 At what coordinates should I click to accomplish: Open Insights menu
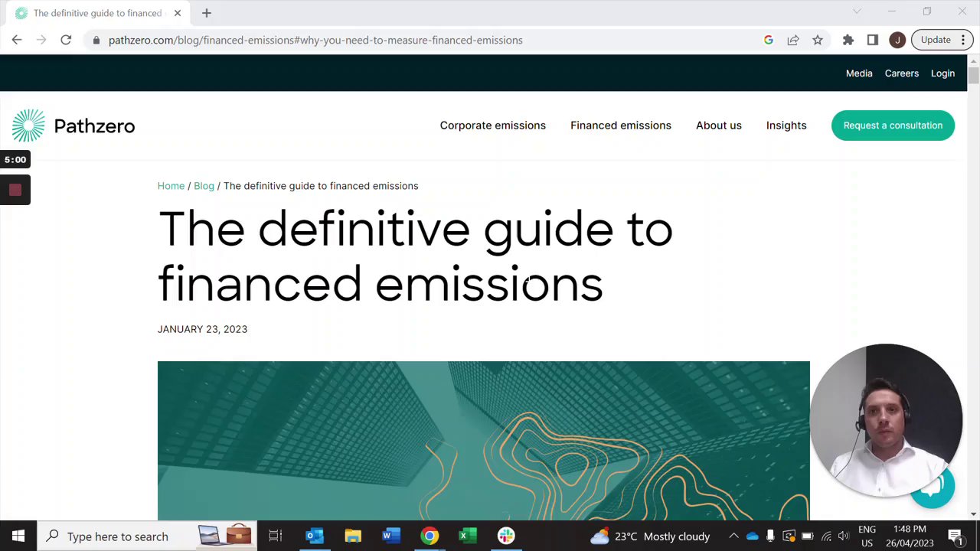786,126
